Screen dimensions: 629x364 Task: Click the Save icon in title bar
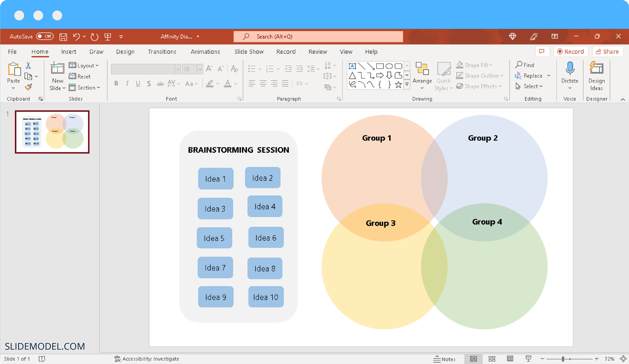point(63,37)
